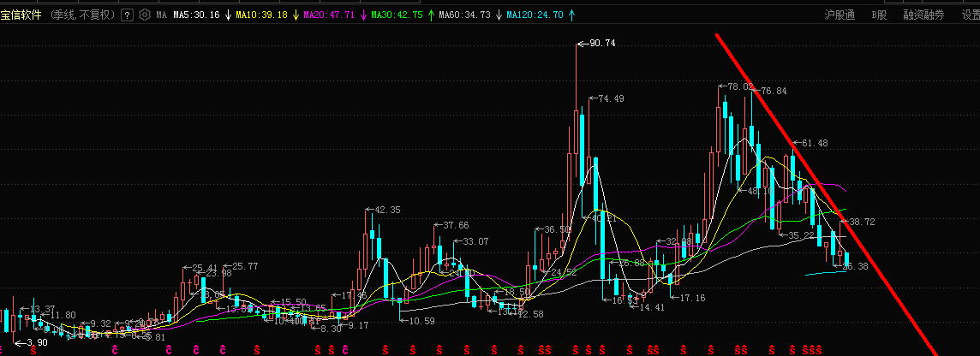Open the gear indicator settings icon
Viewport: 980px width, 356px height.
pos(145,15)
